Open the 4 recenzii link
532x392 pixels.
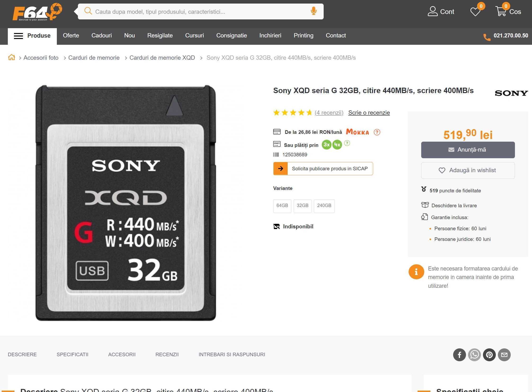tap(329, 113)
